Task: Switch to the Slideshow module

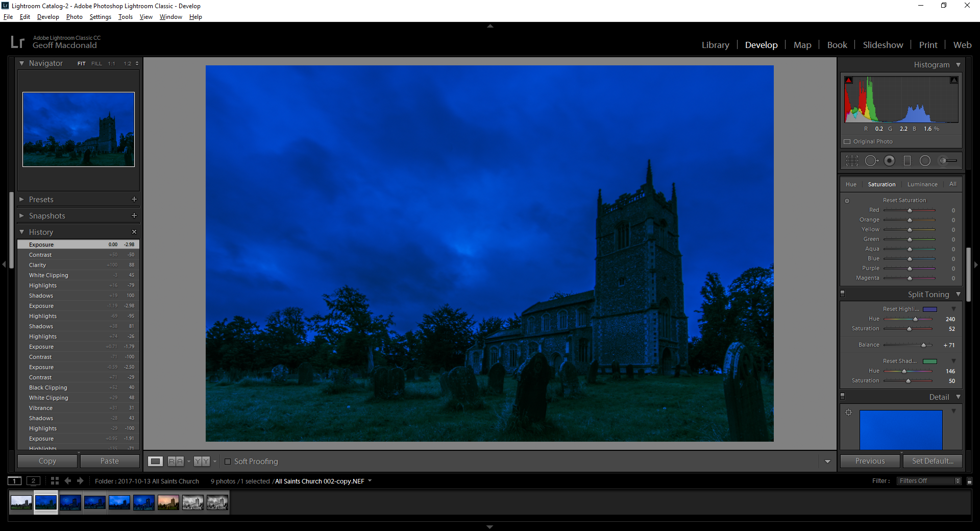Action: [x=883, y=45]
